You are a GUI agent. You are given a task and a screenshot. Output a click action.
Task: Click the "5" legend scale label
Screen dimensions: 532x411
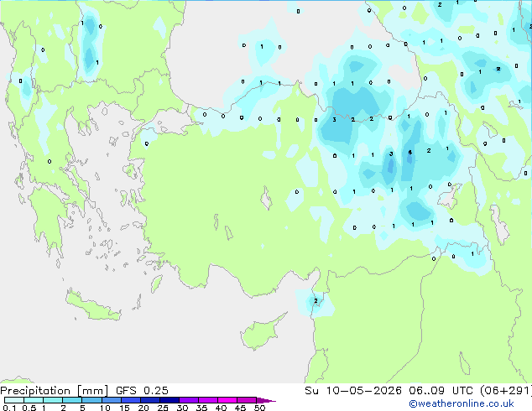82,408
